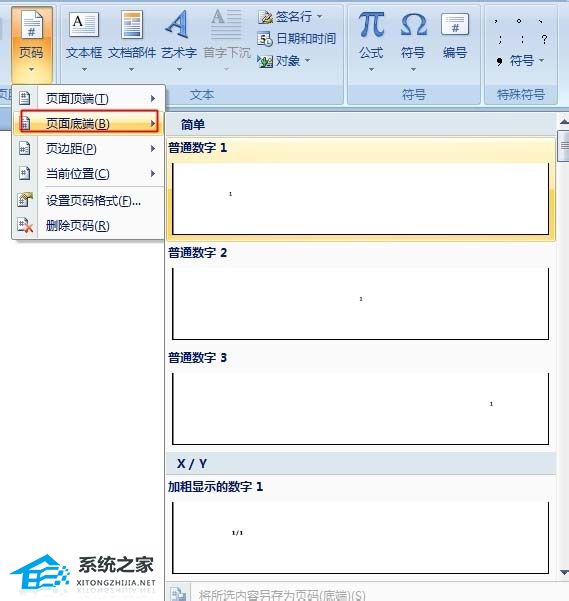Insert the colon special symbol
Image resolution: width=569 pixels, height=601 pixels.
522,39
